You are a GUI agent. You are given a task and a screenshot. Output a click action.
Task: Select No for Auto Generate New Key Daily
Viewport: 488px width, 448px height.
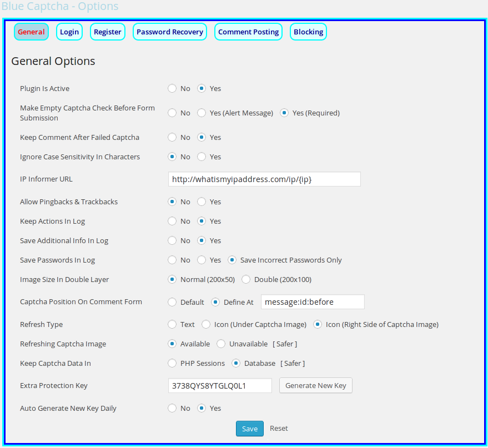click(x=172, y=408)
